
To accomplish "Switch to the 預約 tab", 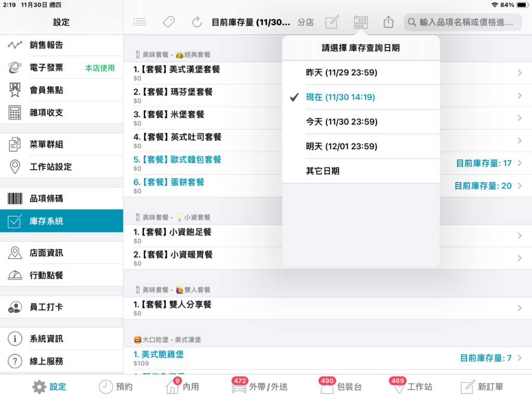I will [x=116, y=387].
